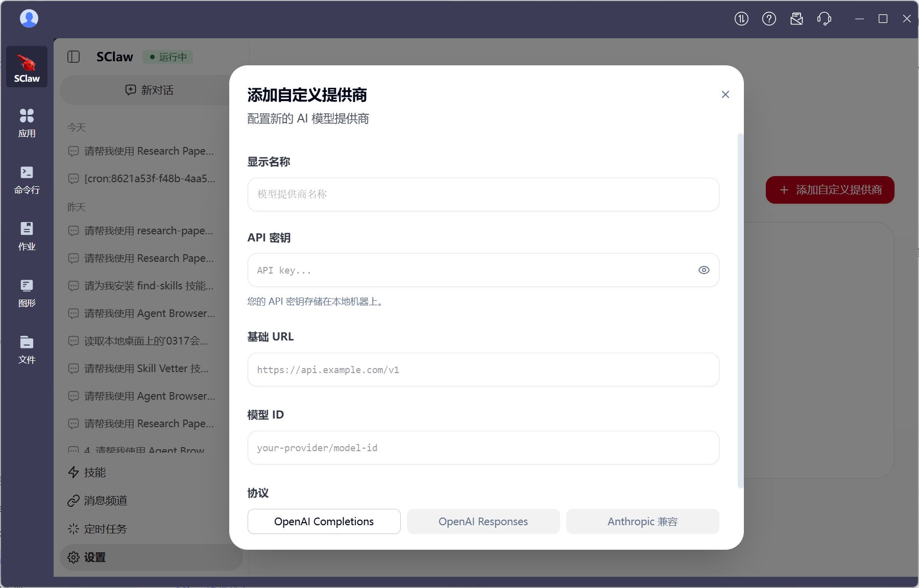Click the 显示名称 input field
Viewport: 919px width, 588px height.
click(483, 194)
